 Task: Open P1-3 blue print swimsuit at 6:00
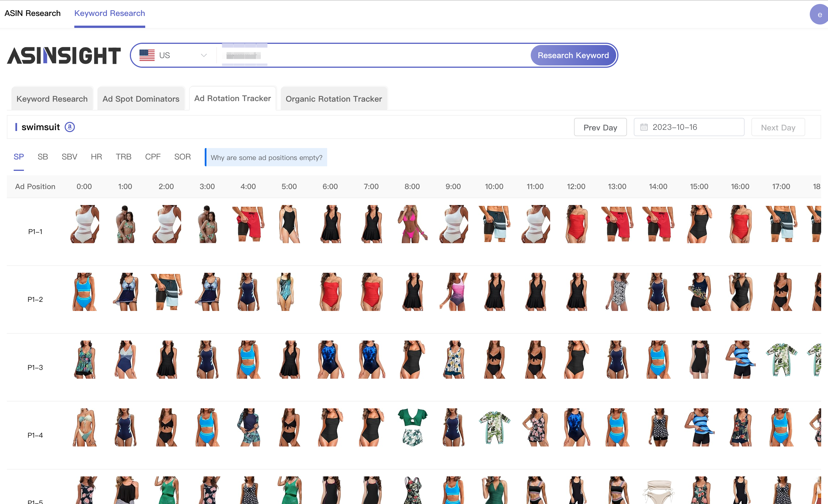tap(330, 360)
